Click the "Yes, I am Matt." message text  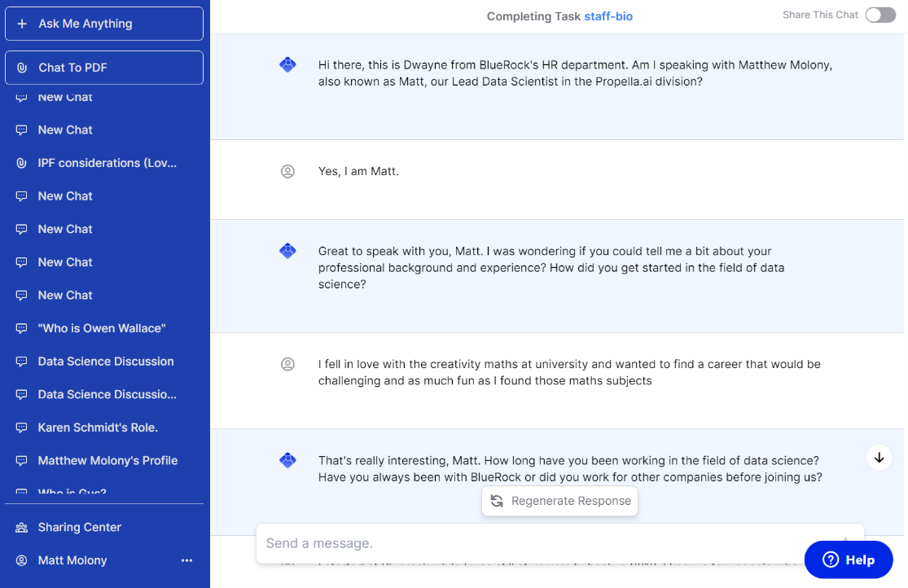[358, 172]
